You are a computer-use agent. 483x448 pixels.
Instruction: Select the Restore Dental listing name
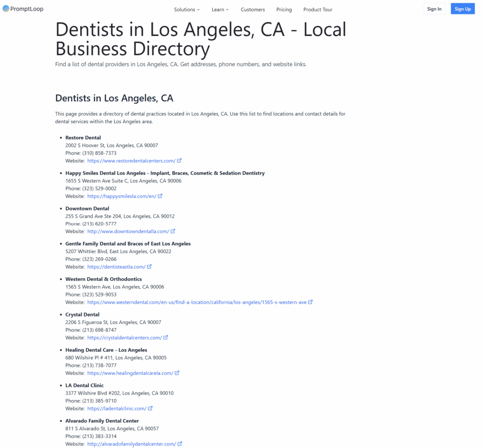pyautogui.click(x=83, y=137)
